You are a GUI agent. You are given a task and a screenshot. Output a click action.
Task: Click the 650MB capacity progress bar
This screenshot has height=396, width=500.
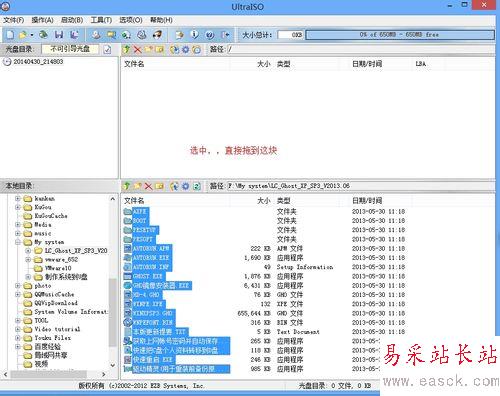[400, 35]
